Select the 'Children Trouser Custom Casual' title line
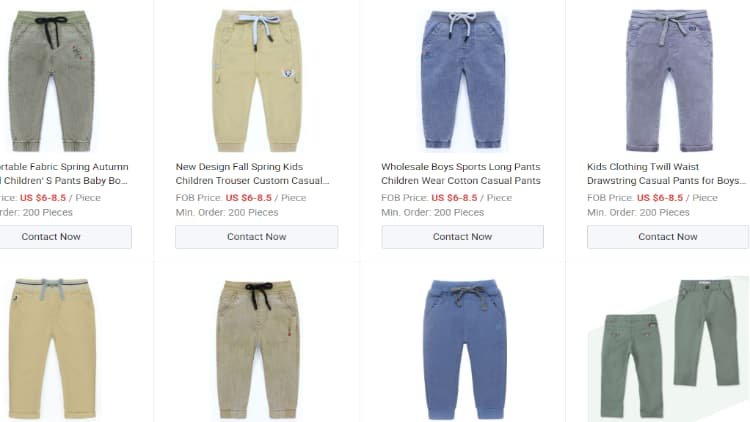Screen dimensions: 750x422 pos(252,181)
